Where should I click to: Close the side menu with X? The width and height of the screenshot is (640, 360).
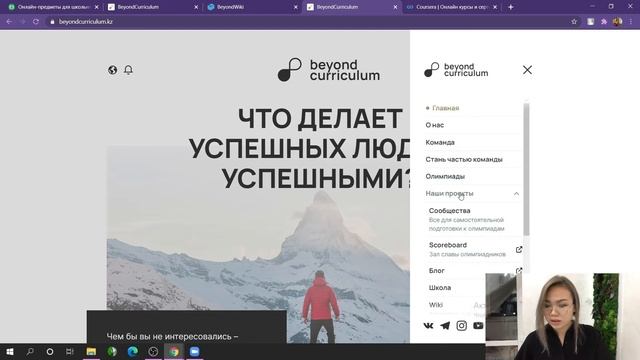coord(527,70)
